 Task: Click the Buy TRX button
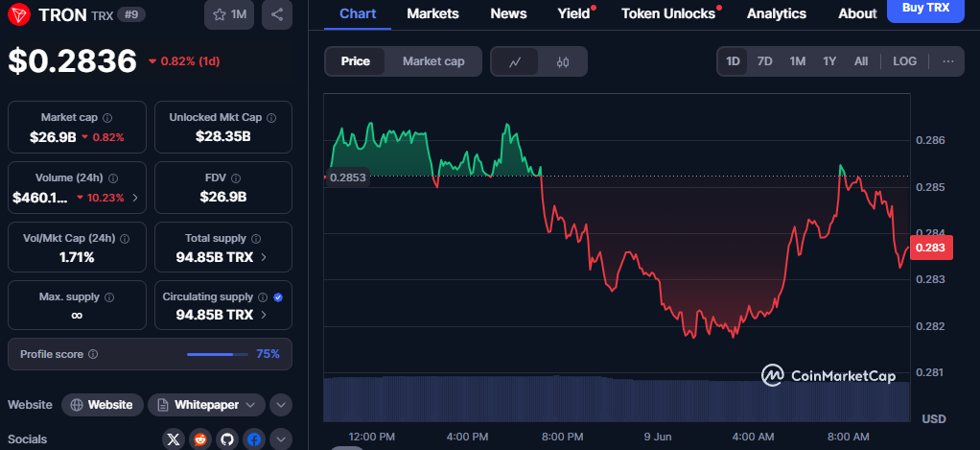pos(925,10)
